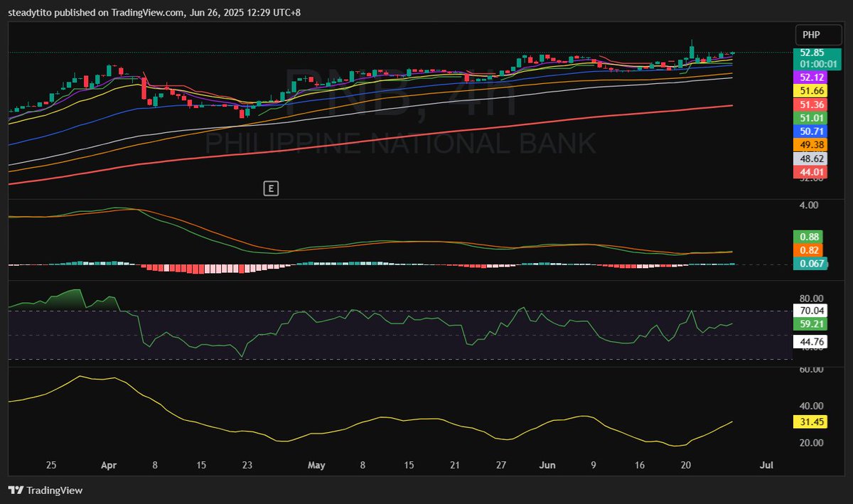Select the yellow moving average label 51.66
Screen dimensions: 853x504
click(812, 91)
